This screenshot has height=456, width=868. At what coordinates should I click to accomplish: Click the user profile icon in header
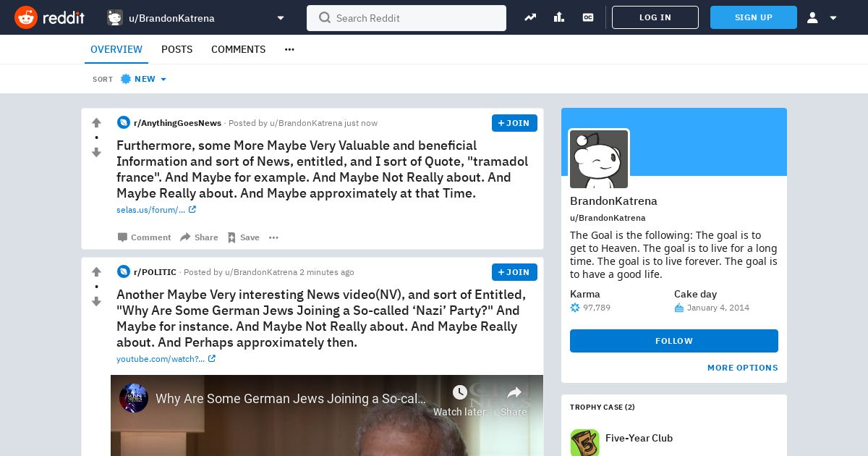coord(812,17)
